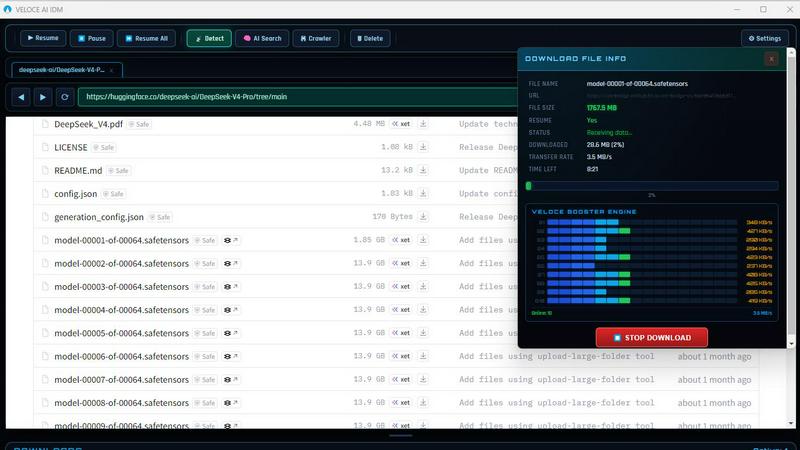
Task: Open the README.md file link
Action: pyautogui.click(x=78, y=170)
